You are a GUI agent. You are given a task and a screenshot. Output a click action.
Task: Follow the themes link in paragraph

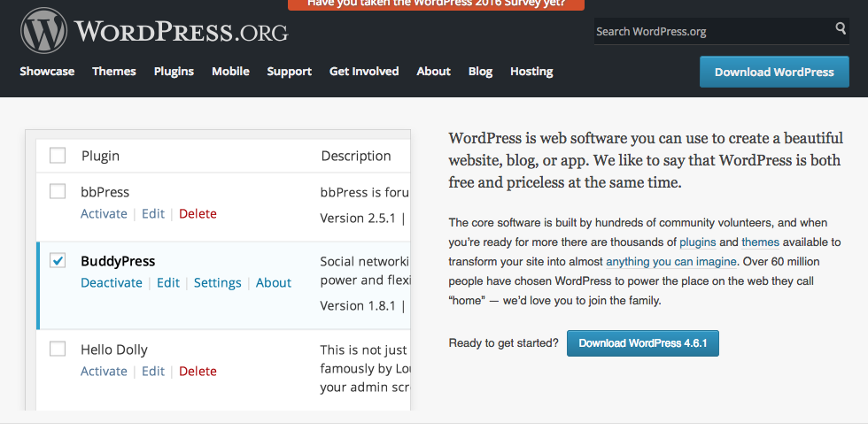[760, 242]
